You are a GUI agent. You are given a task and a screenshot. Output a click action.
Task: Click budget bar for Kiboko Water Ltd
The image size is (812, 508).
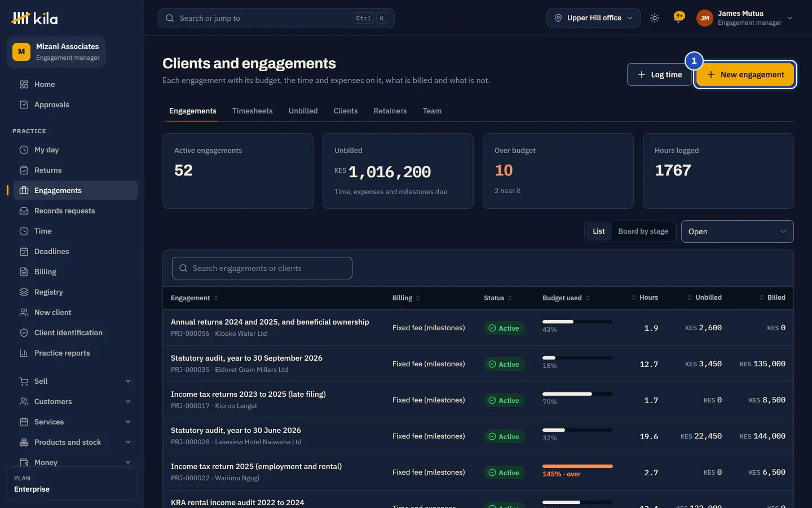tap(577, 322)
